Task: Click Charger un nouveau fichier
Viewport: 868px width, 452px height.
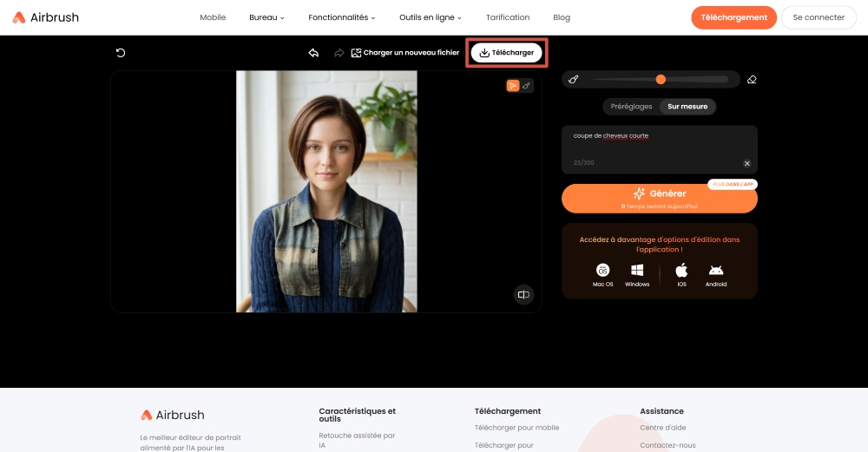Action: pyautogui.click(x=405, y=53)
